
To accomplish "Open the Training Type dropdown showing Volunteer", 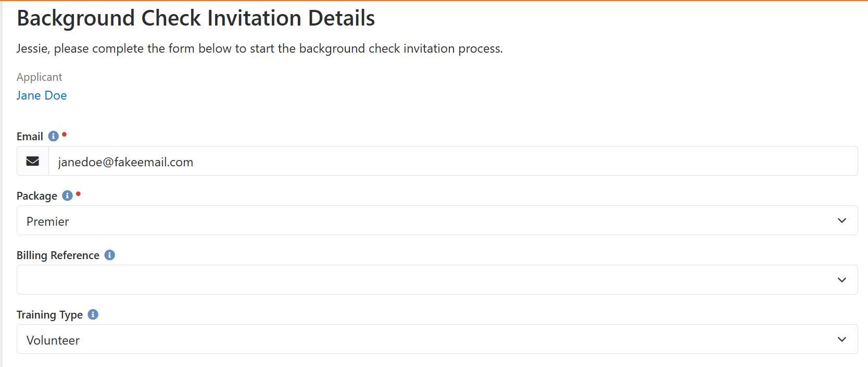I will pos(437,339).
